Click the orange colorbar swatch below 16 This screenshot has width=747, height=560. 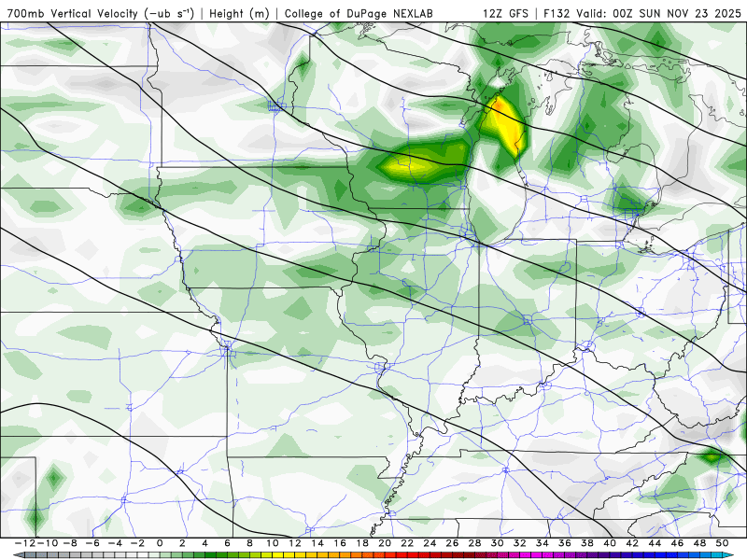point(345,555)
